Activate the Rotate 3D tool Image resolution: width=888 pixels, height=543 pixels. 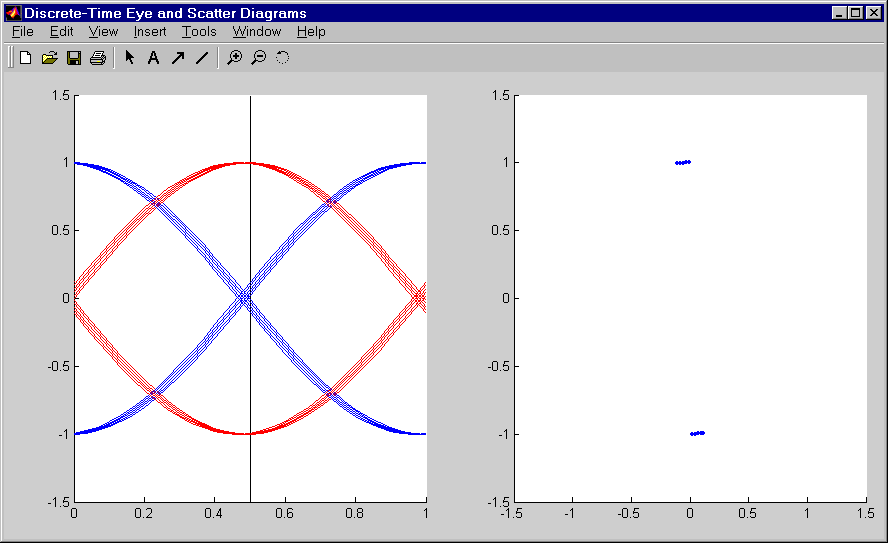282,58
